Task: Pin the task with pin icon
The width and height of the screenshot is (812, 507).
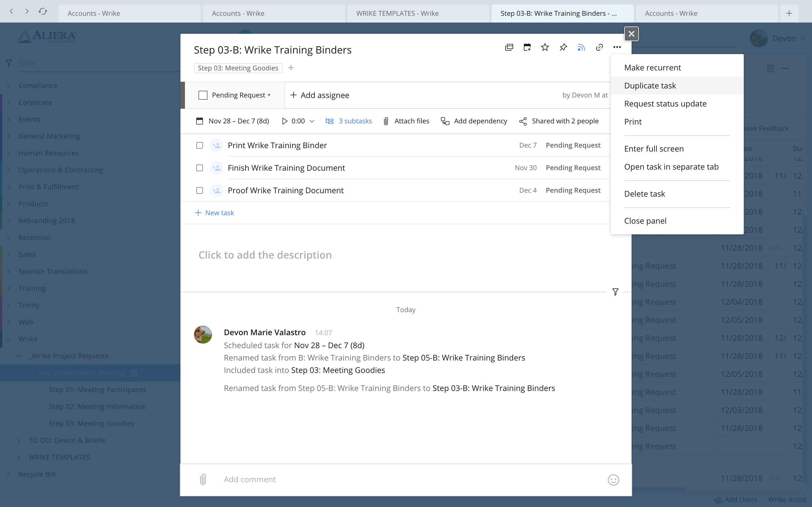Action: (x=563, y=47)
